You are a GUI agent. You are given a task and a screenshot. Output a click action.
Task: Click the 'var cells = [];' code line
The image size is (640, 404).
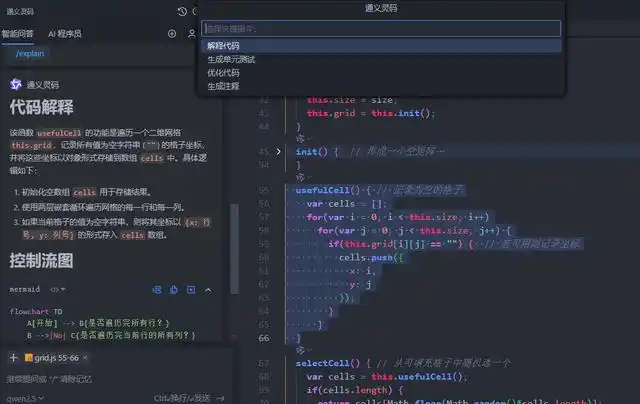[x=347, y=204]
